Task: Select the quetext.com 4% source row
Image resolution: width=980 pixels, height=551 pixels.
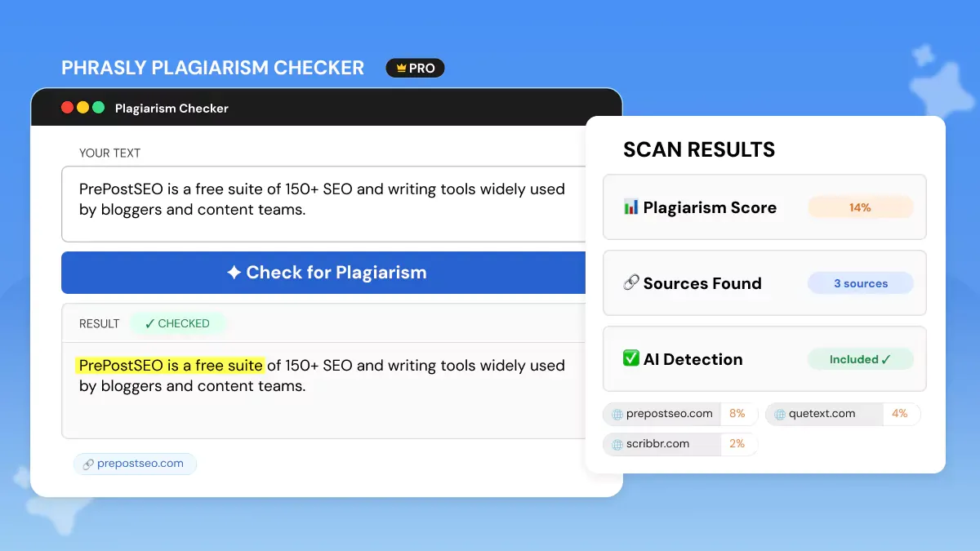Action: (x=843, y=414)
